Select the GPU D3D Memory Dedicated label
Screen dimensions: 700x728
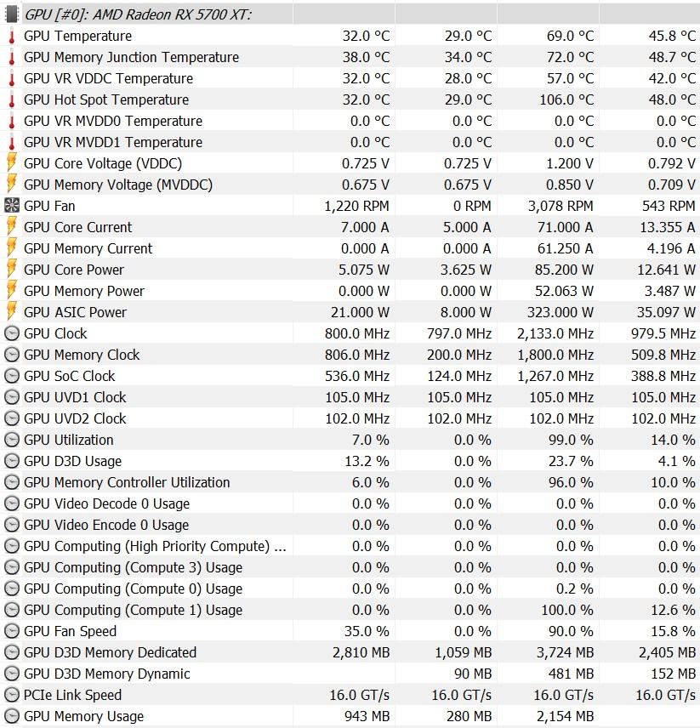pyautogui.click(x=110, y=653)
